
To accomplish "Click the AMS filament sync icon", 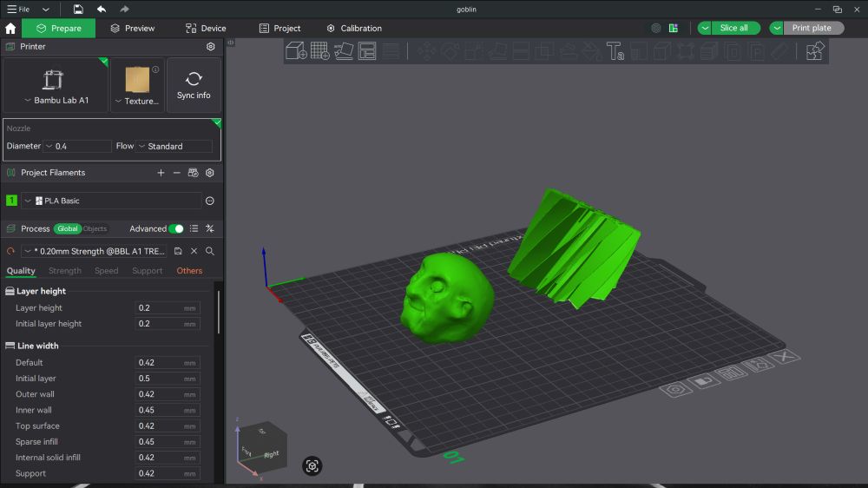I will tap(193, 173).
